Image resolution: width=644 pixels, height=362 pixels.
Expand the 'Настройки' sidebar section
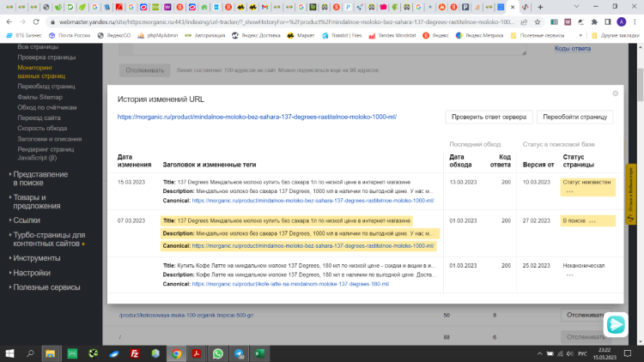[x=31, y=273]
